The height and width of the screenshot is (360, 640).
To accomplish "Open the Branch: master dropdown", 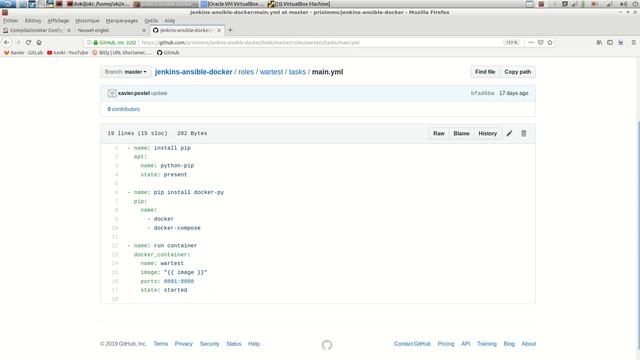I will (126, 72).
